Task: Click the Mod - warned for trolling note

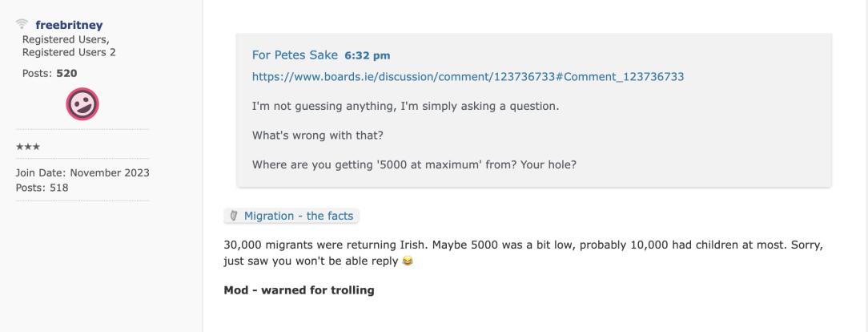Action: [x=299, y=289]
